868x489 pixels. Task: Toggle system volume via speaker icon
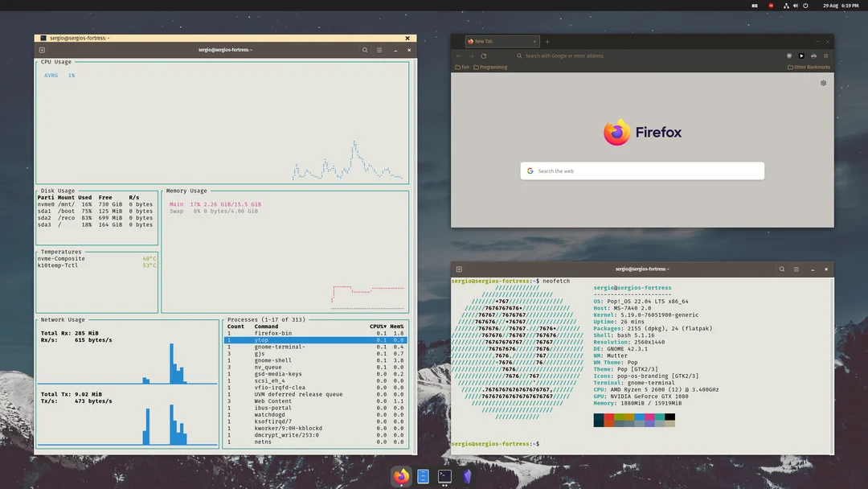796,6
